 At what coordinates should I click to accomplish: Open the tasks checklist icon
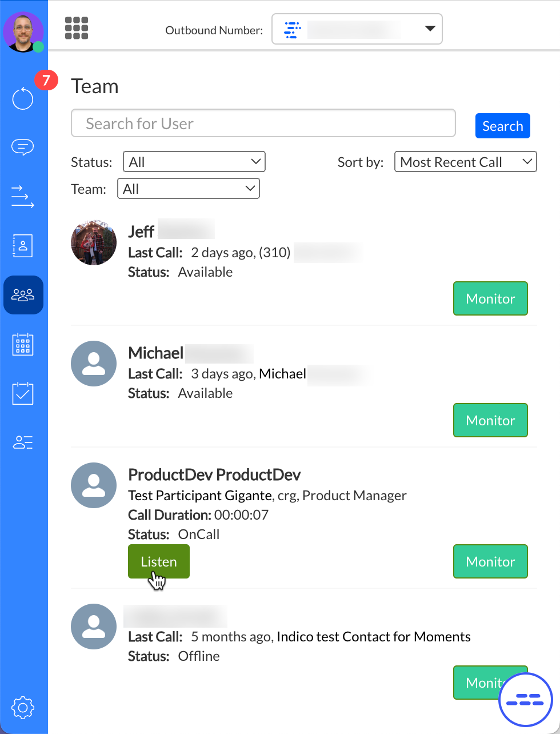click(x=23, y=394)
